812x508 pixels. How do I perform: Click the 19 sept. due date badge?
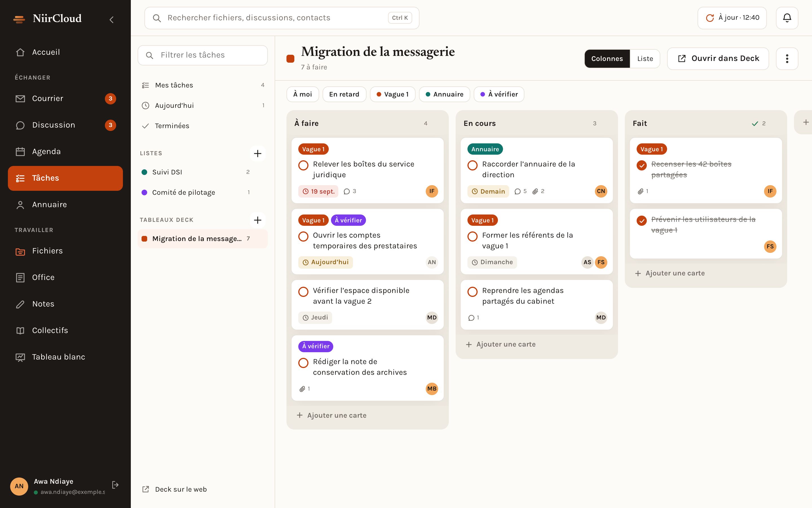(x=318, y=191)
